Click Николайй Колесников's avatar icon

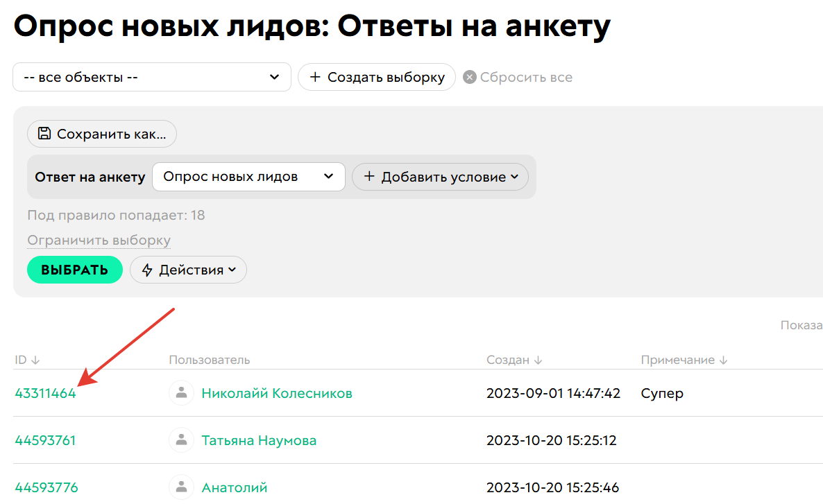(180, 393)
